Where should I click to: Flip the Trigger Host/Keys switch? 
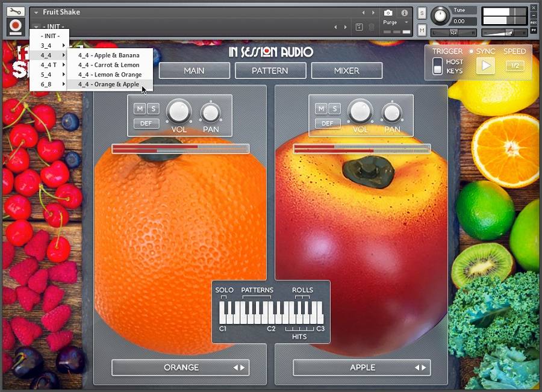point(438,66)
